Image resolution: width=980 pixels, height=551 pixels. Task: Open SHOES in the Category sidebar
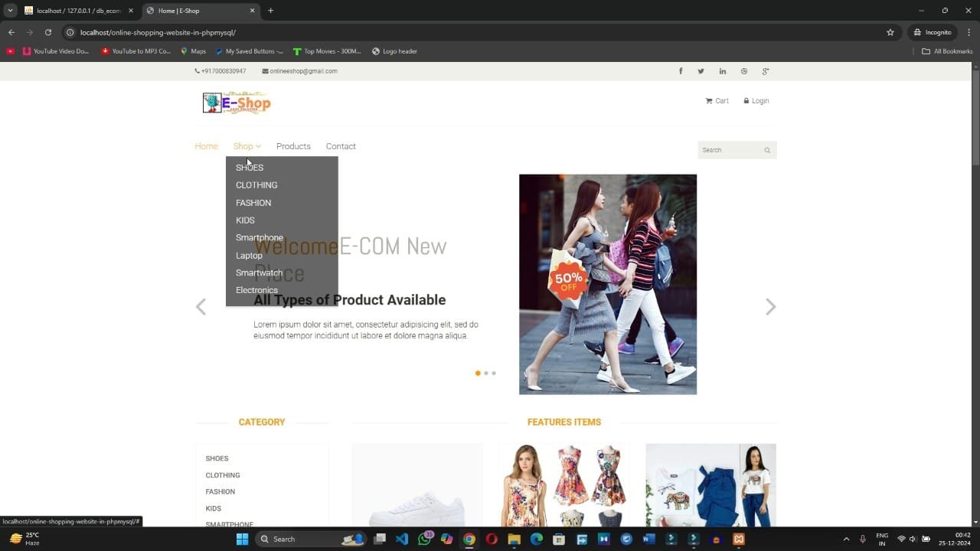click(217, 458)
